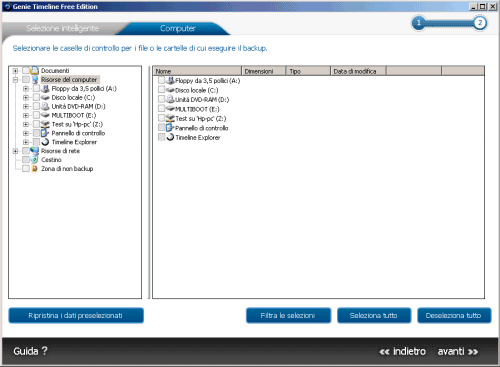Check MULTIBOOT (E:) checkbox in tree

point(36,115)
